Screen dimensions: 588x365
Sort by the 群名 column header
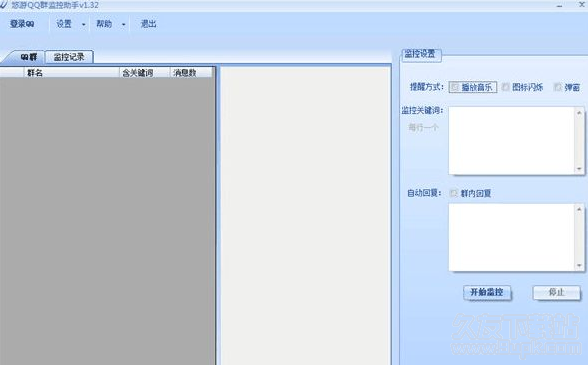71,72
